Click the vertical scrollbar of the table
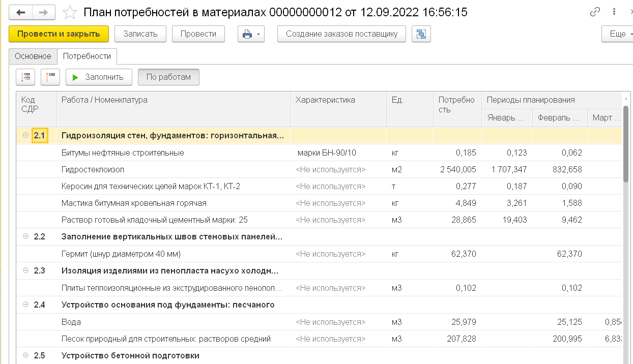Screen dimensions: 633x364 point(626,142)
